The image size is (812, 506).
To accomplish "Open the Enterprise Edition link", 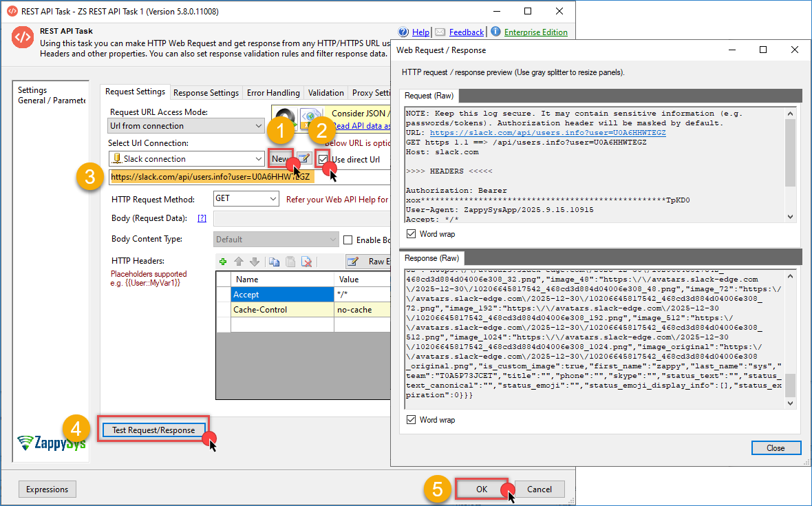I will (535, 32).
